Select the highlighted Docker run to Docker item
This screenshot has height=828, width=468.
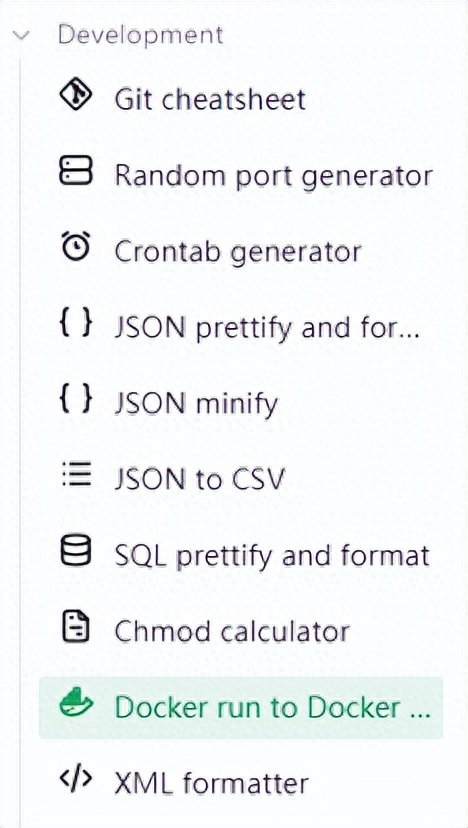click(241, 707)
